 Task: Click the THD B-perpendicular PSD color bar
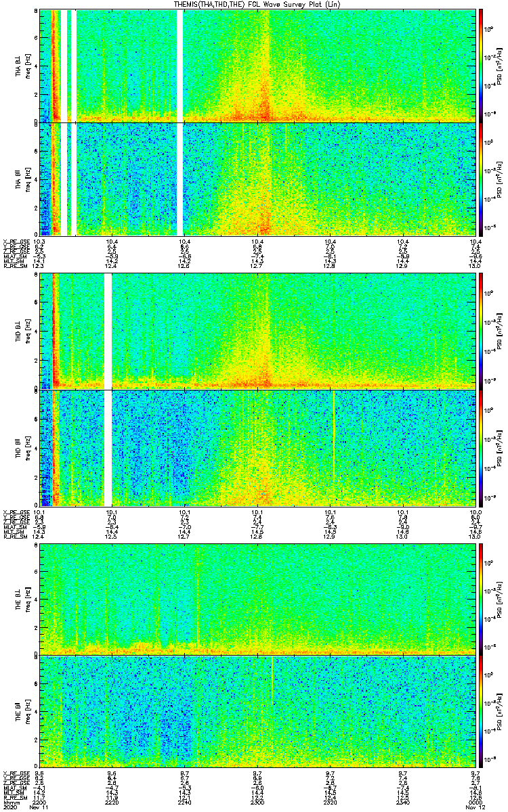point(482,331)
